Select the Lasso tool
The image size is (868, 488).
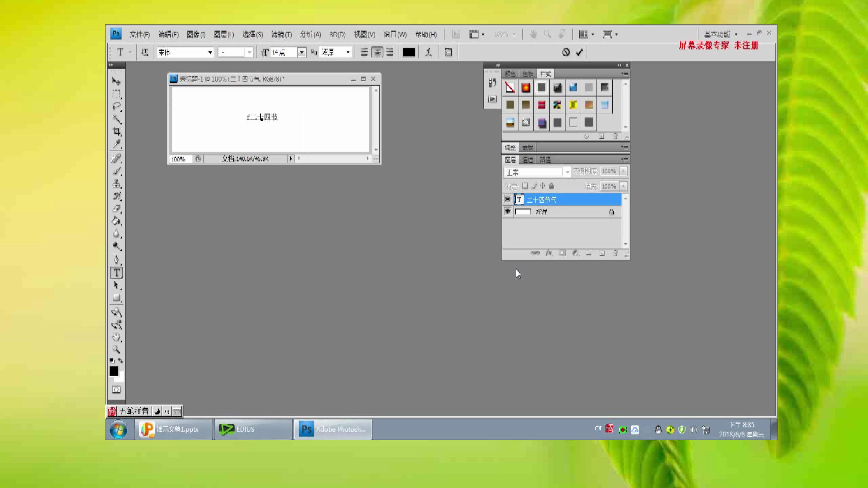(x=116, y=106)
